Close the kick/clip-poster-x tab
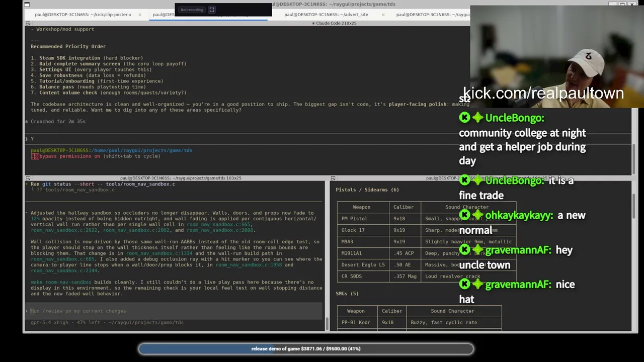644x362 pixels. pyautogui.click(x=140, y=15)
